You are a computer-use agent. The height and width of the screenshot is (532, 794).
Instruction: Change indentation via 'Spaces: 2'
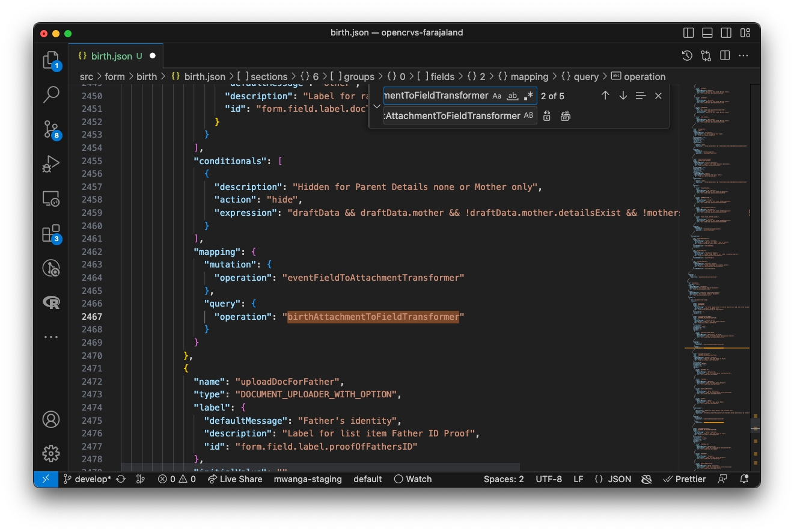[504, 479]
